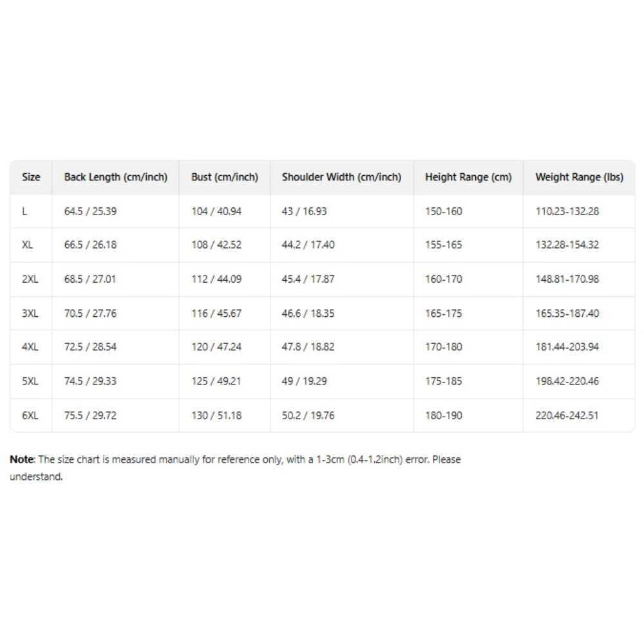The height and width of the screenshot is (644, 644).
Task: Select the 4XL size row label
Action: [x=30, y=347]
